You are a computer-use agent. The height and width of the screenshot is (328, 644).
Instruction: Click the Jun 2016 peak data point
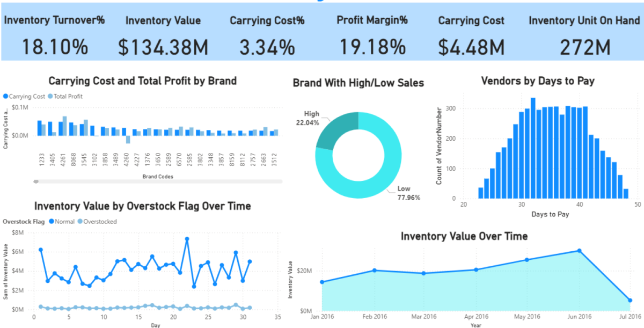tap(579, 251)
